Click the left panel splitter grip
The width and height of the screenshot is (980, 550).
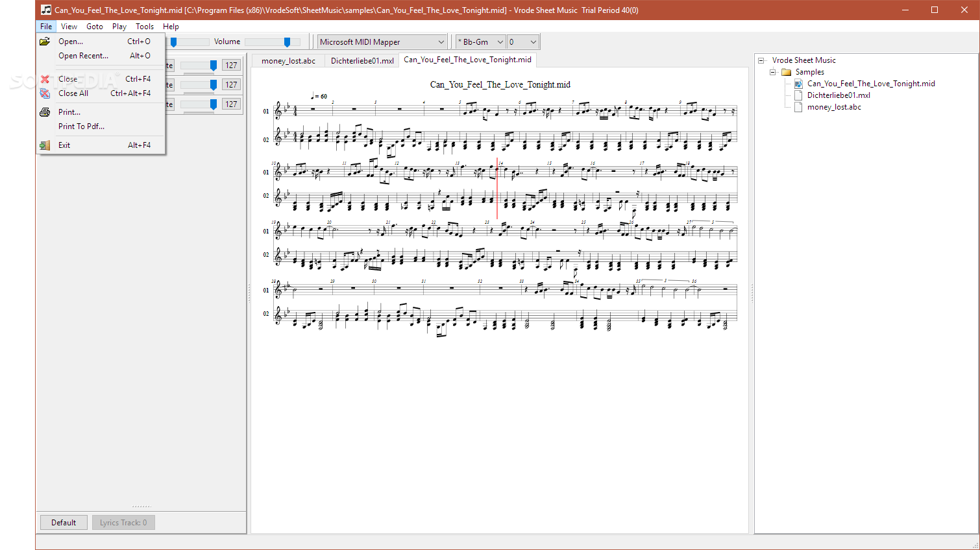(249, 293)
